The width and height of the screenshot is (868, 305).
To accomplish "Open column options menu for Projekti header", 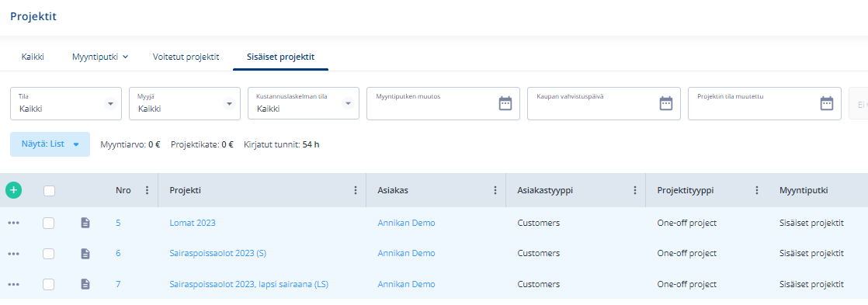I will pyautogui.click(x=356, y=190).
